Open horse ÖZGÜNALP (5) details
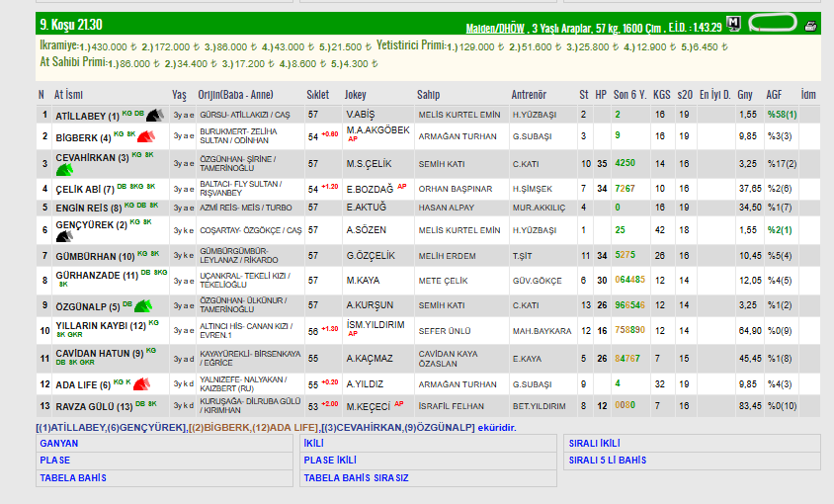This screenshot has width=834, height=504. click(88, 306)
